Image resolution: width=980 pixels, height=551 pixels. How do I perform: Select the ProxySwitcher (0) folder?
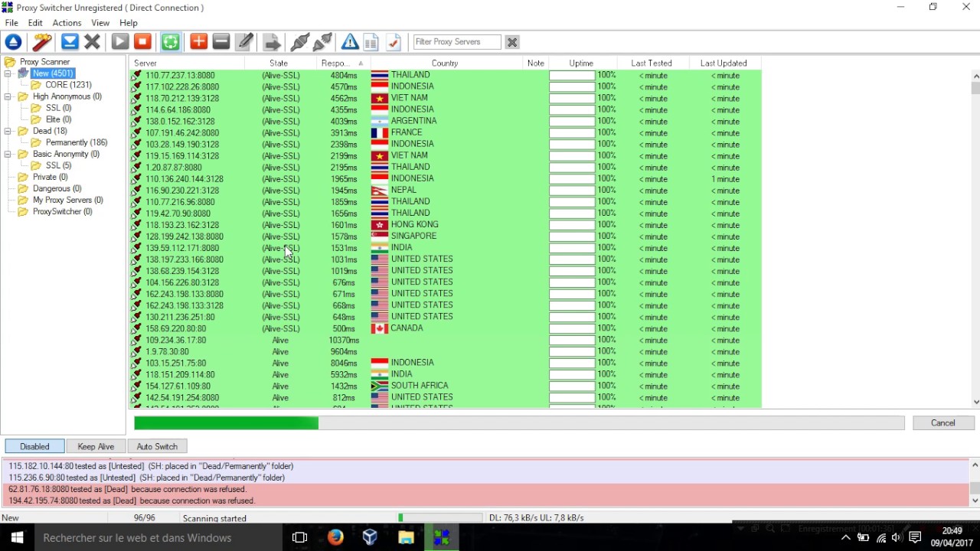62,211
